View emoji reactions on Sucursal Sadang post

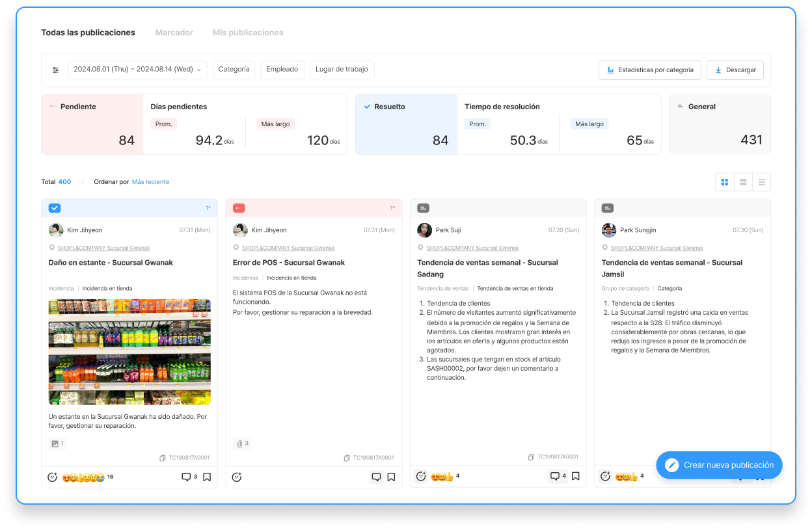[x=445, y=477]
